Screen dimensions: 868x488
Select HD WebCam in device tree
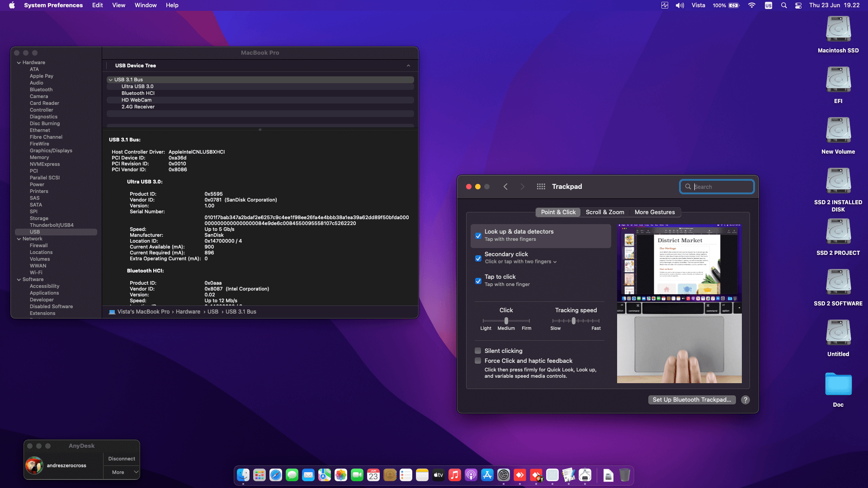tap(260, 100)
